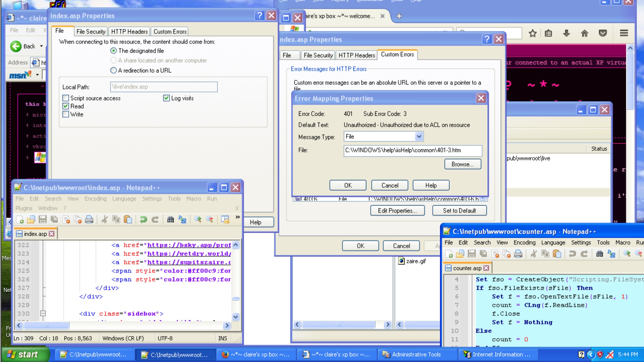Click Zoom in icon in index.asp Notepad++
Image resolution: width=644 pixels, height=362 pixels.
click(198, 219)
